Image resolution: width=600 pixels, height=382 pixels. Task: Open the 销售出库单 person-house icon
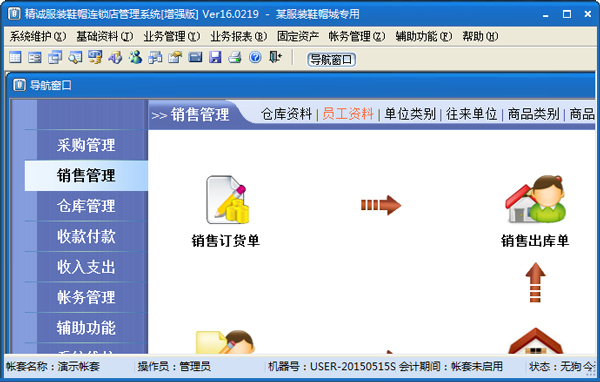[535, 199]
